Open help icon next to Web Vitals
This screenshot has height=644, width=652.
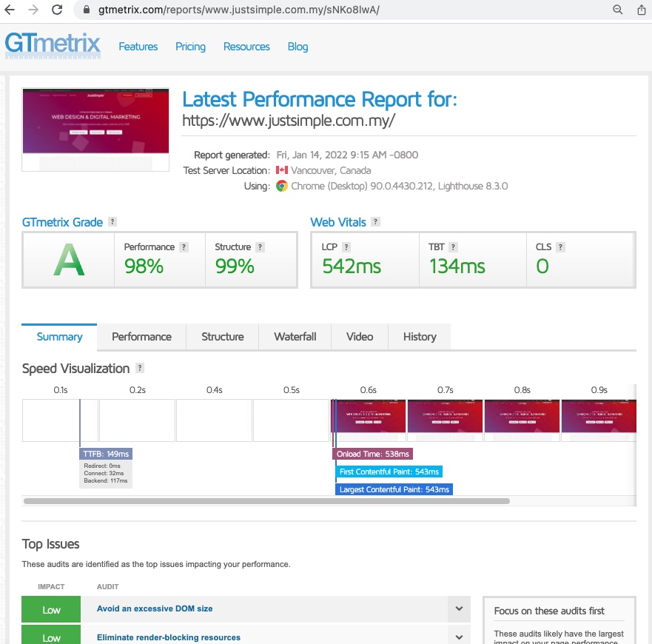point(375,222)
